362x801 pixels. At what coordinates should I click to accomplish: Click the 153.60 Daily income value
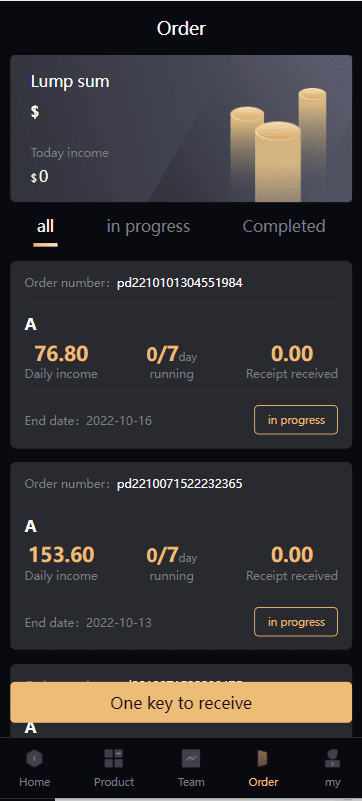point(61,555)
